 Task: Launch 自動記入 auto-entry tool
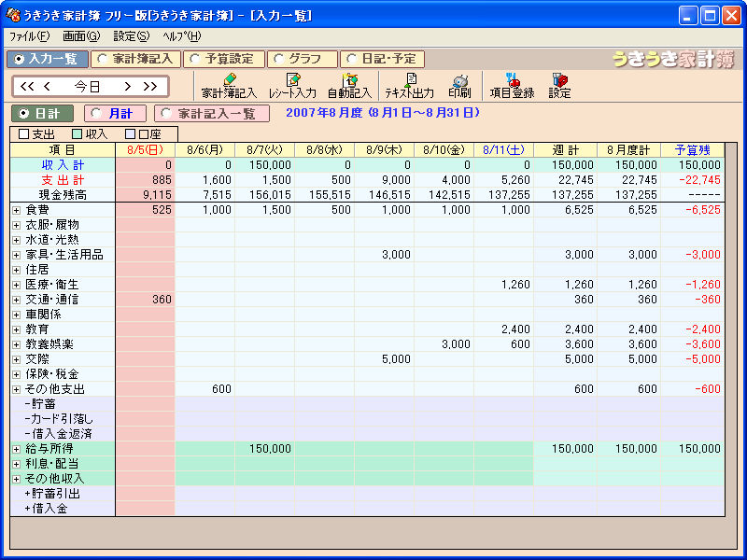pos(349,86)
